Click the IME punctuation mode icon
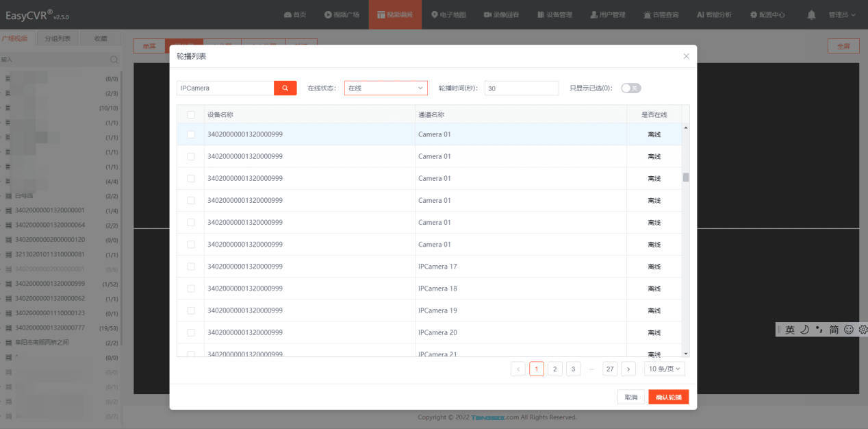The image size is (868, 429). click(x=819, y=330)
